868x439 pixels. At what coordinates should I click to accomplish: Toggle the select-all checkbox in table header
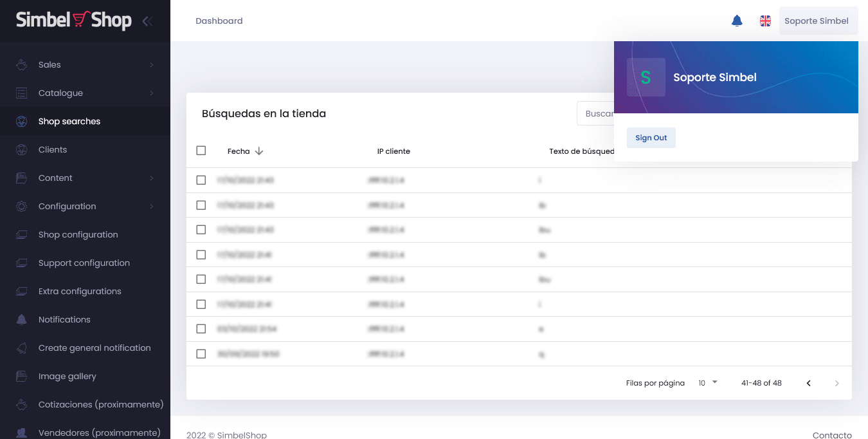[201, 151]
